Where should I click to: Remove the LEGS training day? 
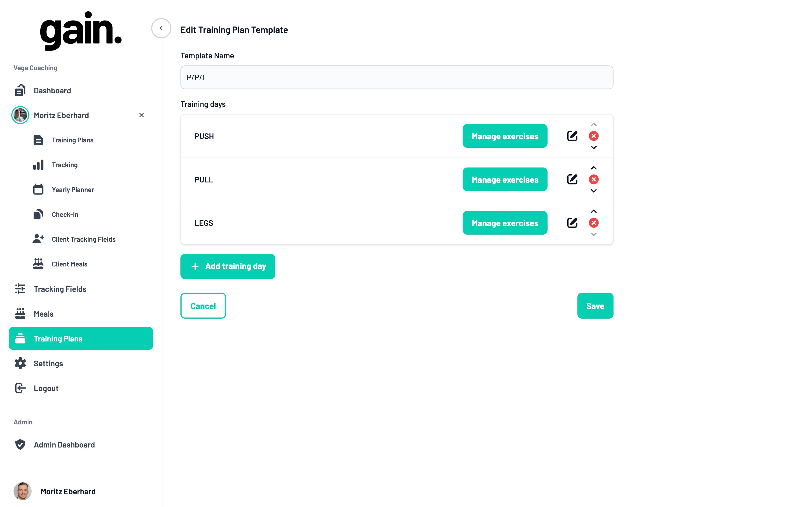tap(593, 223)
